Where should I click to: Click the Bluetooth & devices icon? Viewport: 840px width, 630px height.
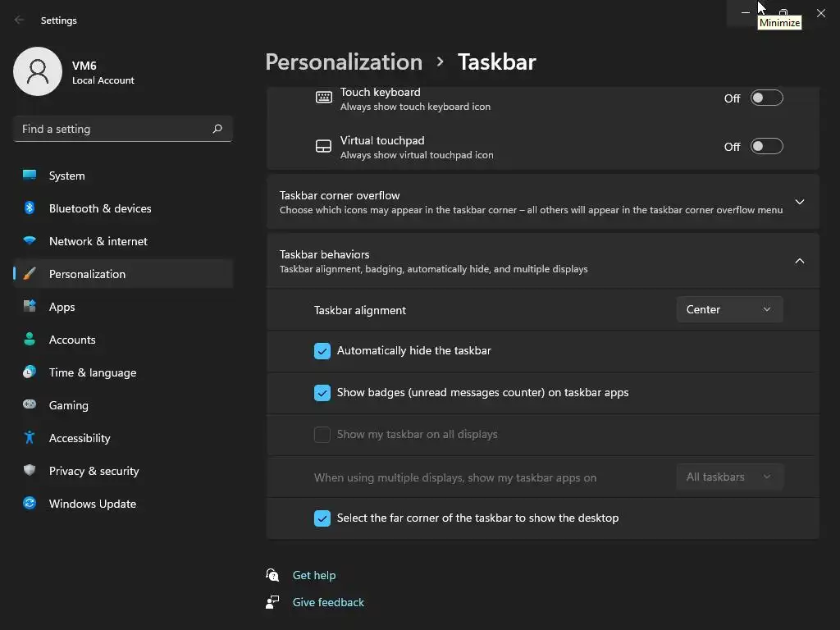(30, 208)
